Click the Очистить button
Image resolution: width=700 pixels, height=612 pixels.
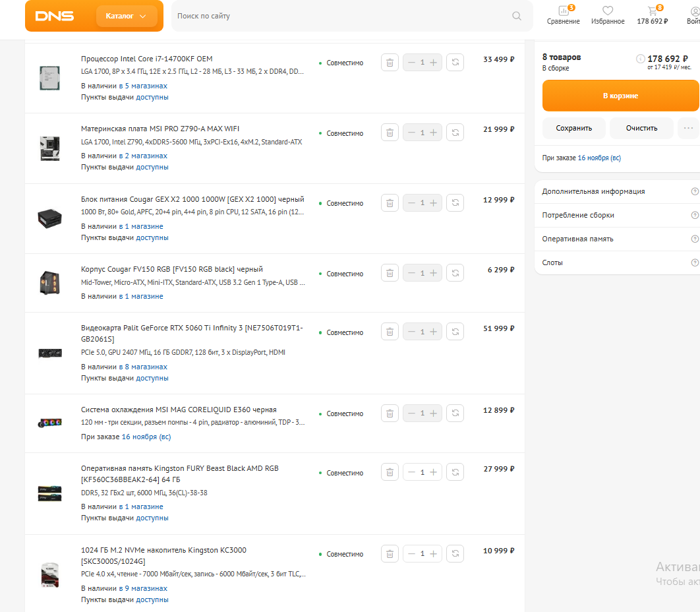[641, 128]
